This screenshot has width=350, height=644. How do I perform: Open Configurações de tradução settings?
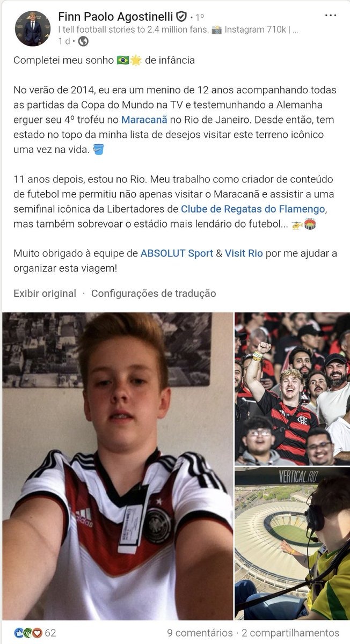(154, 293)
